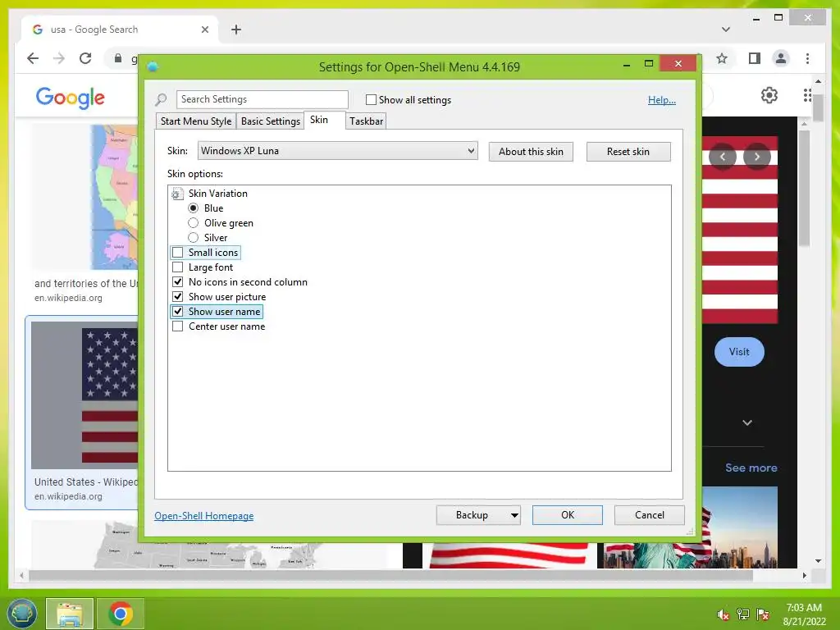Switch to Start Menu Style tab
Image resolution: width=840 pixels, height=630 pixels.
click(x=196, y=121)
